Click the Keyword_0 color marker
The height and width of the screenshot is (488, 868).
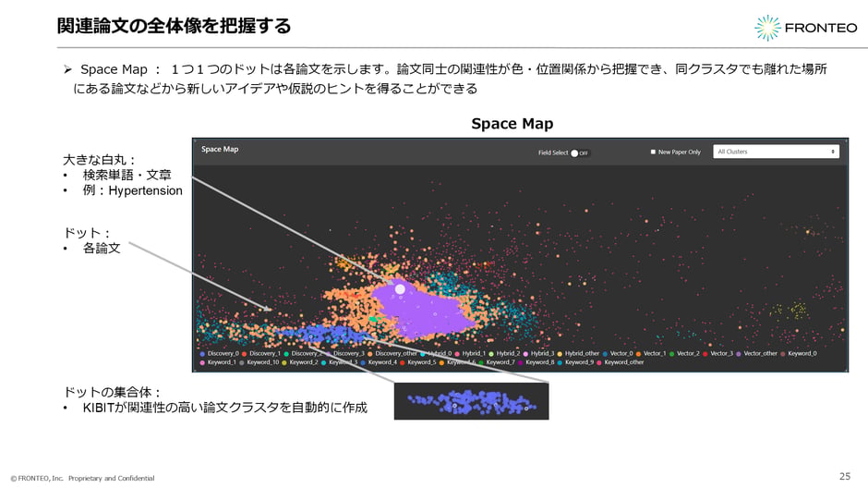click(783, 353)
